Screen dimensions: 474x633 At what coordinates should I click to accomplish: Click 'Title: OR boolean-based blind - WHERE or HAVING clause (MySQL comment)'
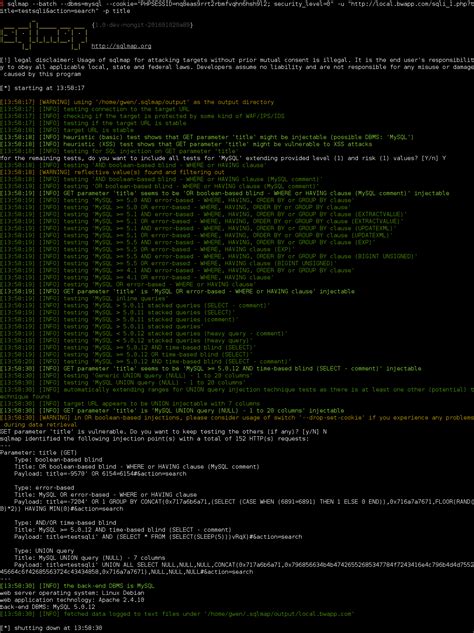coord(137,467)
